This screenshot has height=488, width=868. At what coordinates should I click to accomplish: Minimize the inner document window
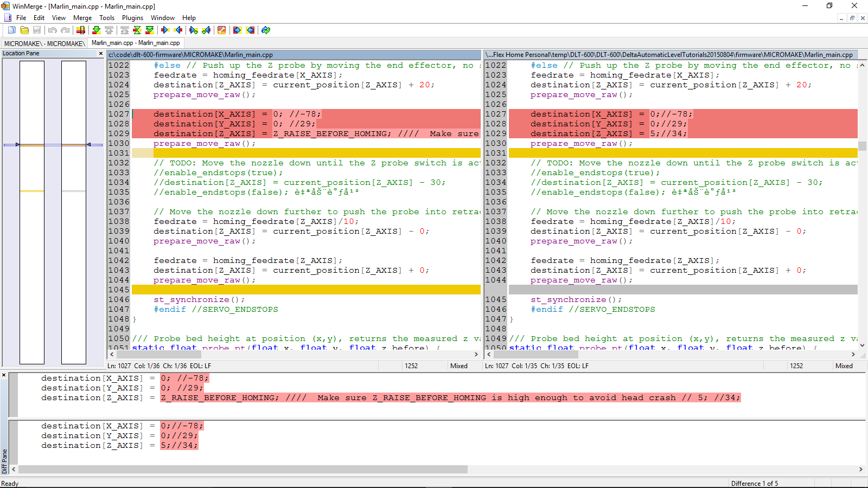click(841, 18)
